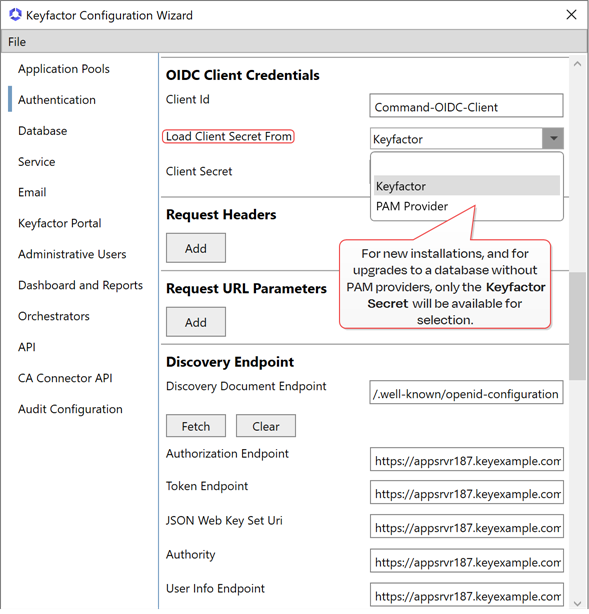Click the Authority URL field
This screenshot has height=614, width=589.
pyautogui.click(x=467, y=561)
